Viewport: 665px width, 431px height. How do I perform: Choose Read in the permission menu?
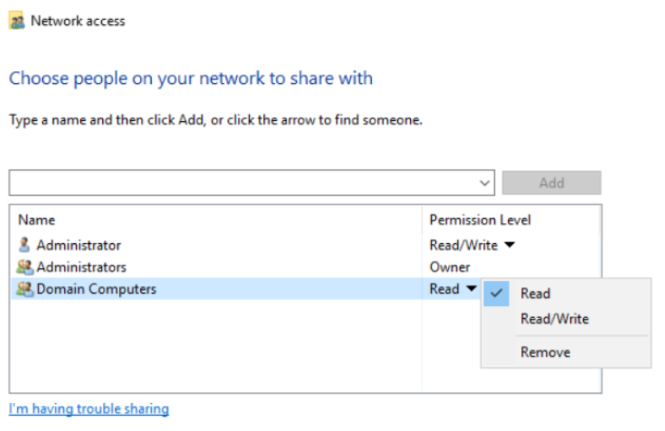[x=536, y=294]
